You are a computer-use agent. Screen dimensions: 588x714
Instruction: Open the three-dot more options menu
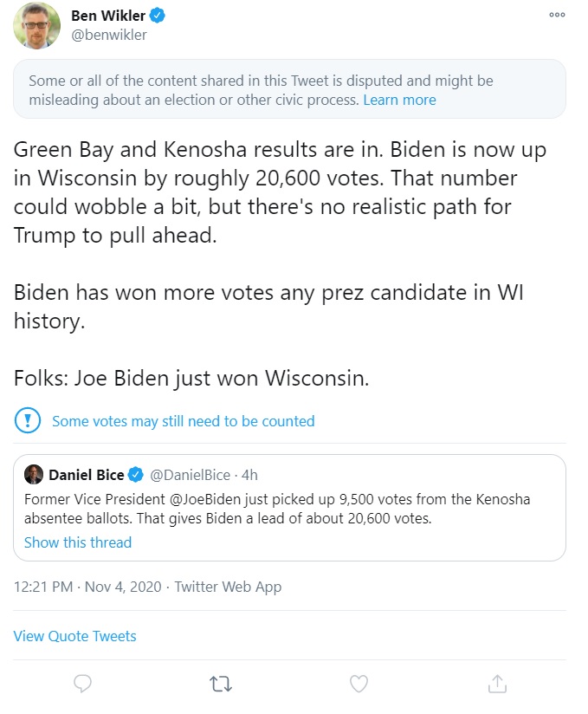click(557, 17)
